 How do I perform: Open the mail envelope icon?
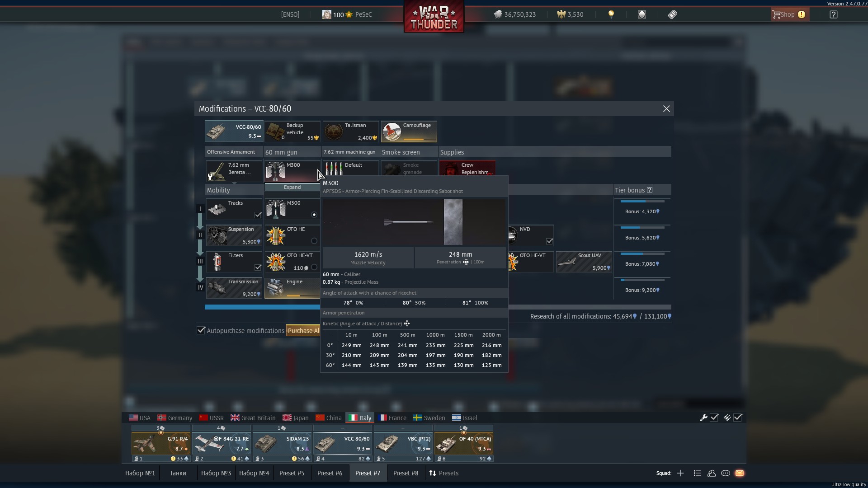pyautogui.click(x=740, y=473)
